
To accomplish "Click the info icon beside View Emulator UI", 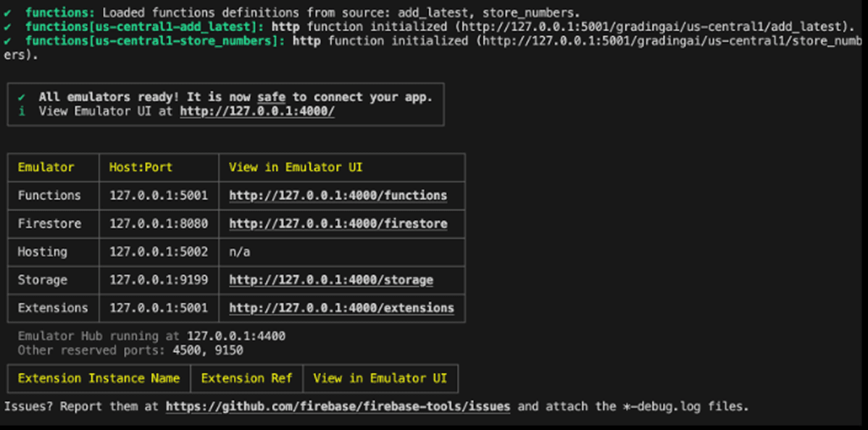I will pos(22,111).
